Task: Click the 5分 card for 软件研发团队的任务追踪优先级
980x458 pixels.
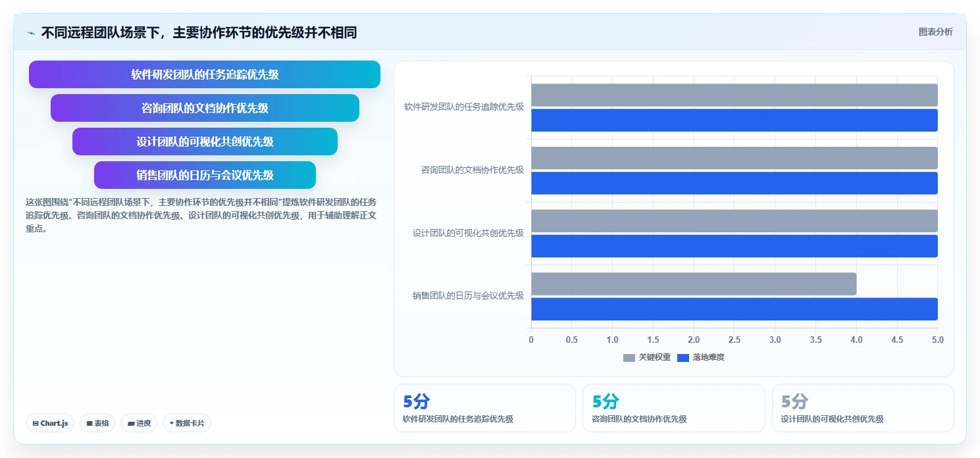Action: point(484,408)
